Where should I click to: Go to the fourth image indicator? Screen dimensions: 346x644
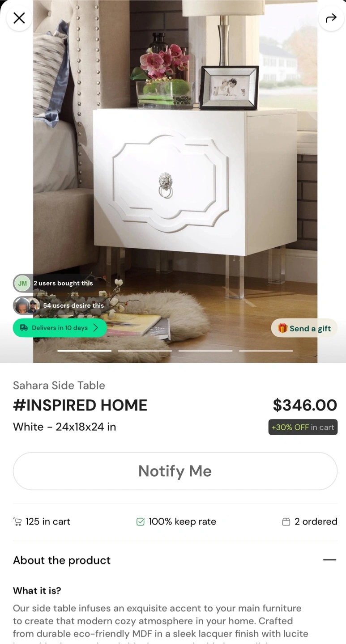(x=266, y=351)
